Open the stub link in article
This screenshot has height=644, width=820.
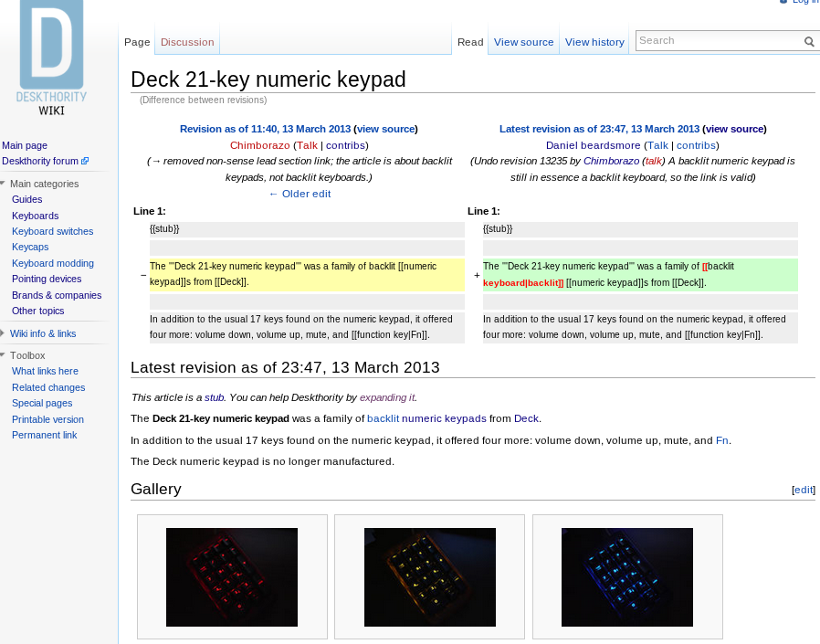click(214, 397)
